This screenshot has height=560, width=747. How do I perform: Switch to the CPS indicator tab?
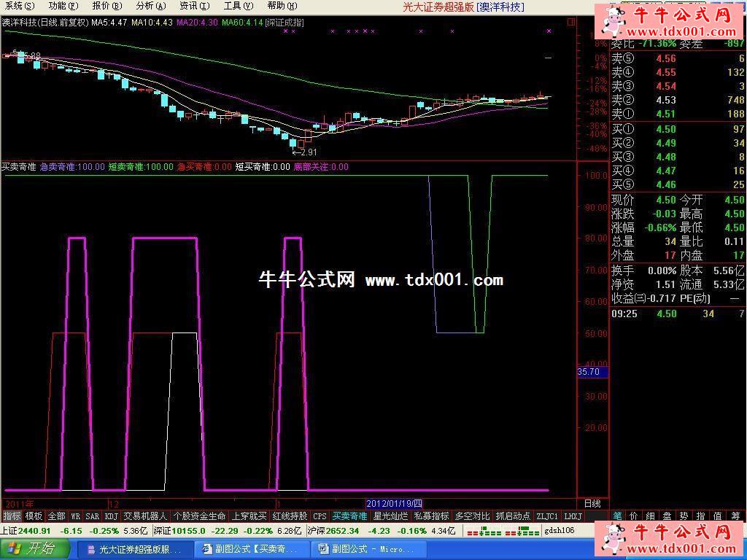coord(320,516)
